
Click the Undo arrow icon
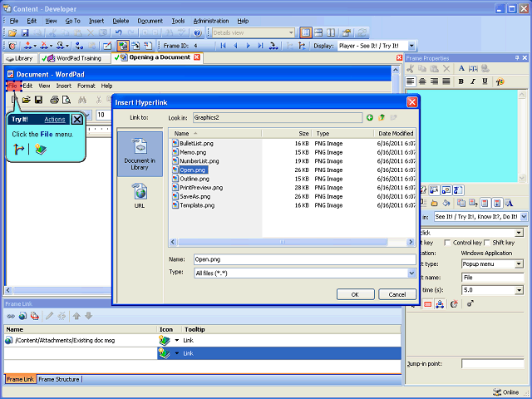point(118,33)
